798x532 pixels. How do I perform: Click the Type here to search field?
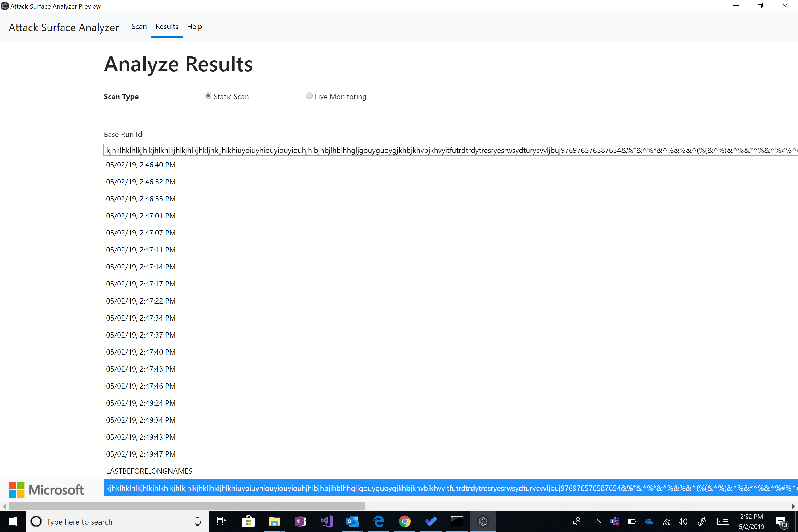(102, 521)
